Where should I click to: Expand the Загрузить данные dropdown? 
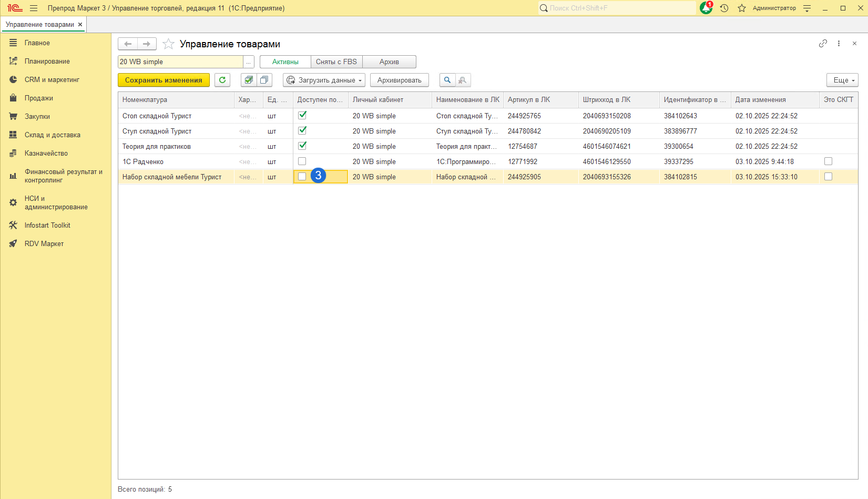[x=324, y=80]
